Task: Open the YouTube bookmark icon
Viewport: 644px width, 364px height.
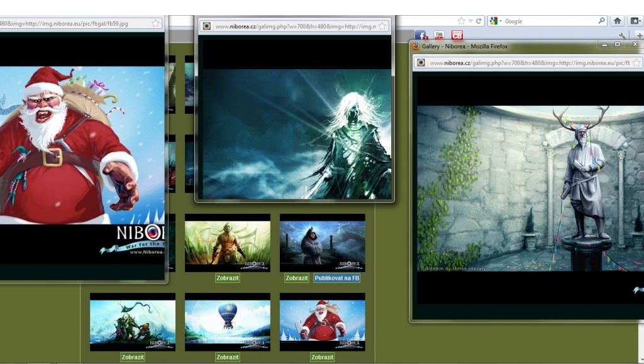Action: pyautogui.click(x=439, y=35)
